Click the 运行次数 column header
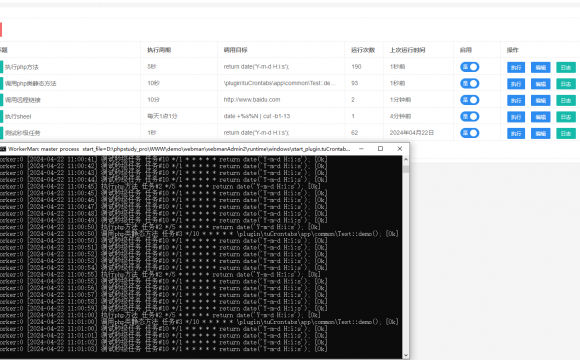 click(363, 50)
